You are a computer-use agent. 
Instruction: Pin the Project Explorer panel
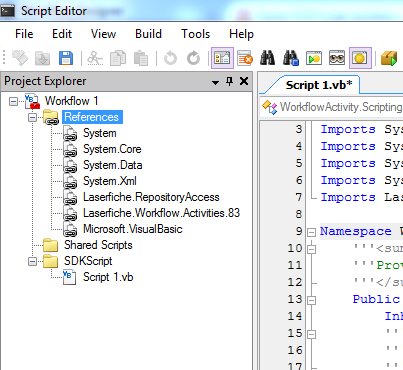229,81
